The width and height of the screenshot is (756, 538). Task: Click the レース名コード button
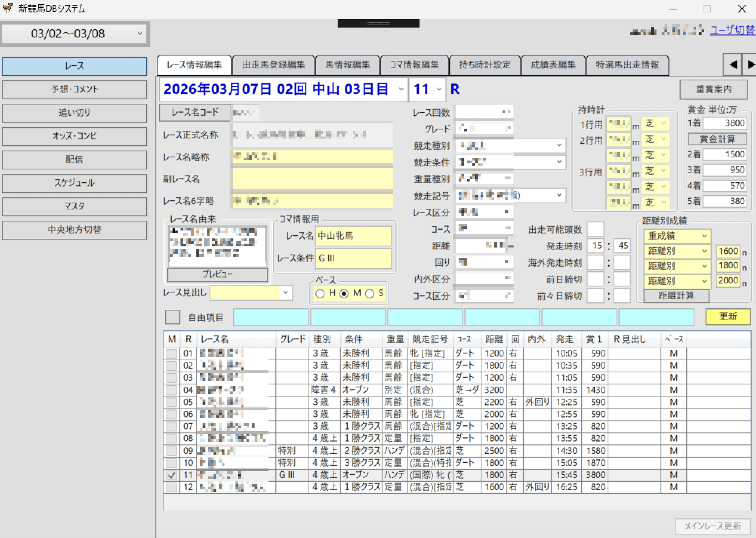pos(195,113)
